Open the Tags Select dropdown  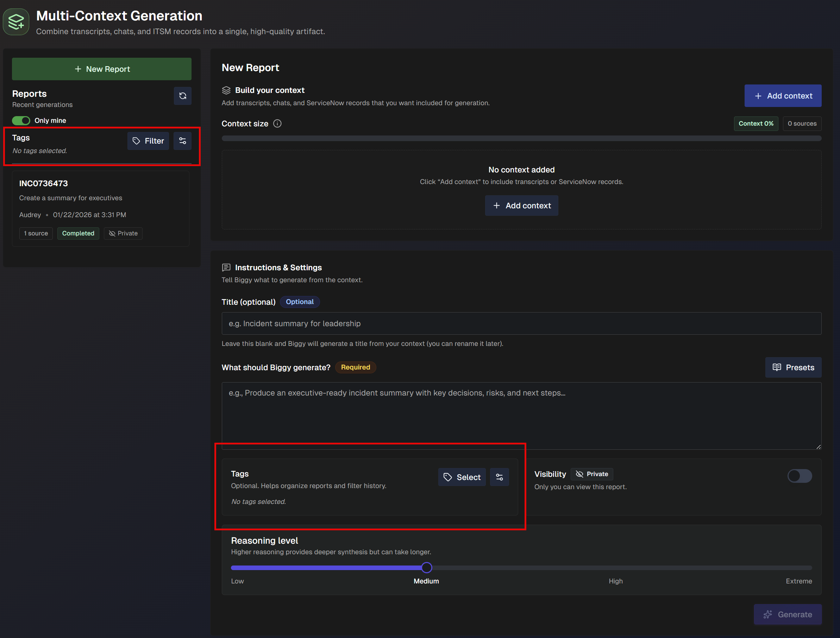click(x=462, y=477)
